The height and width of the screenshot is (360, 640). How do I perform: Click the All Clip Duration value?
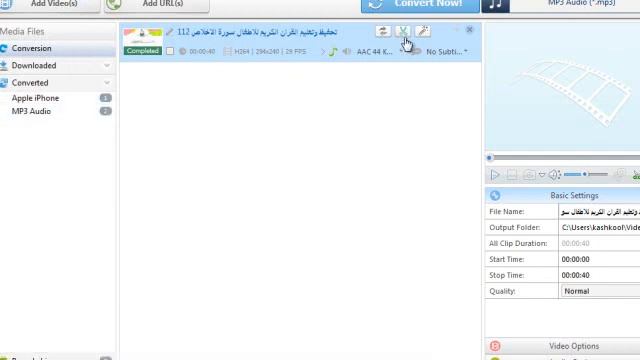pyautogui.click(x=576, y=243)
